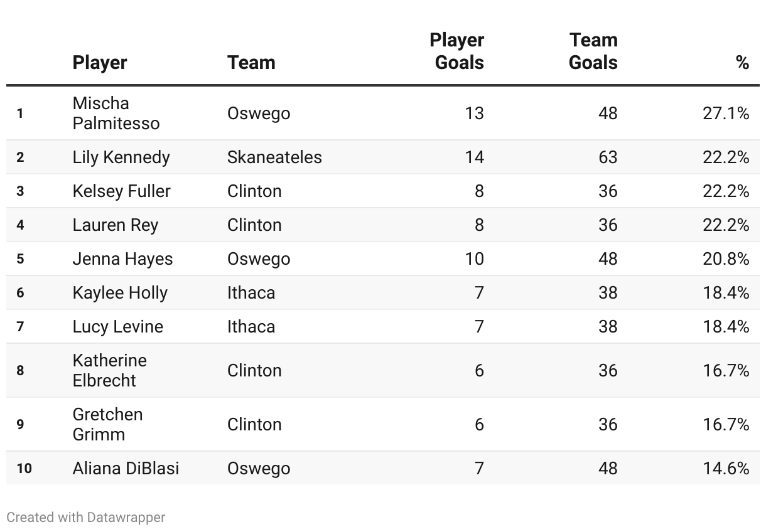This screenshot has width=766, height=532.
Task: Click the 27.1% value in first row
Action: tap(726, 113)
